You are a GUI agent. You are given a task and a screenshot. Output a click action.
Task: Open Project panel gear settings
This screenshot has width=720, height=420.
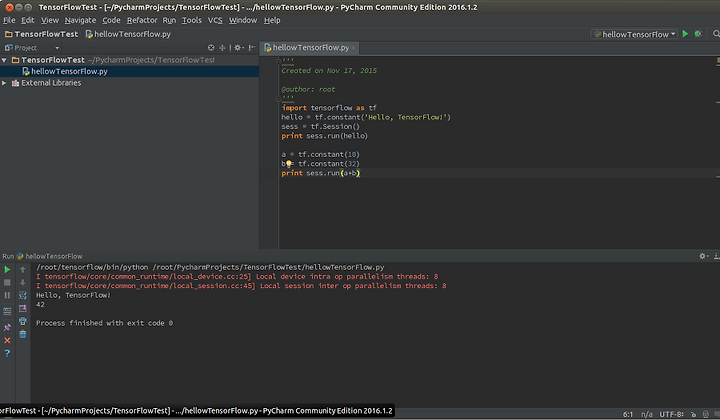238,47
